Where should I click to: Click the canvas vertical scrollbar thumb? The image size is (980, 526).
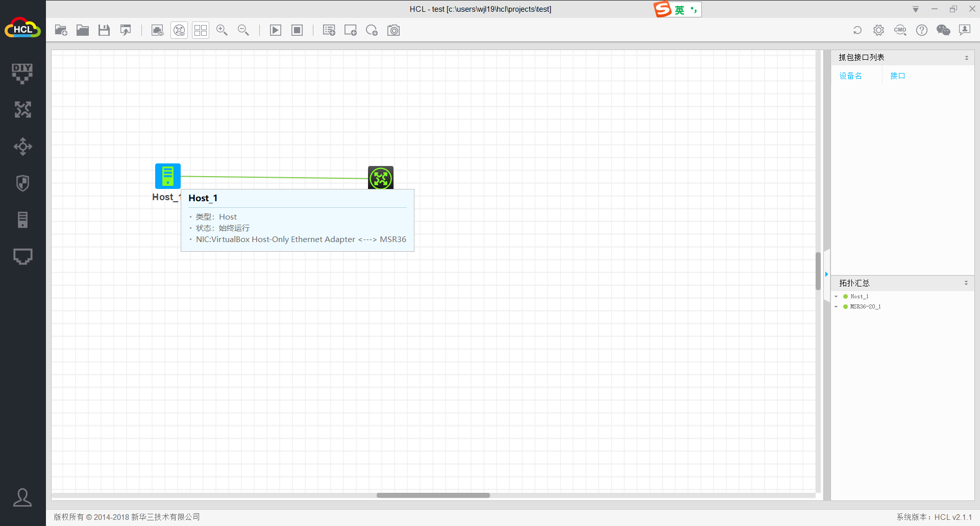(x=818, y=271)
